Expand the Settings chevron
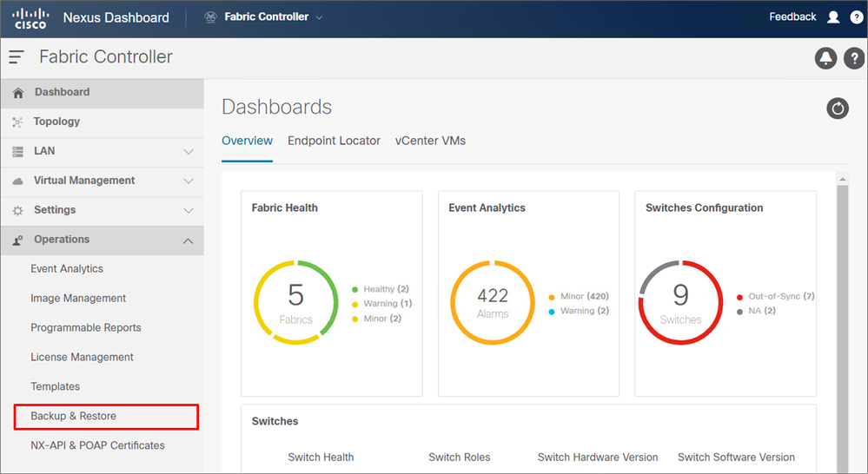This screenshot has width=868, height=474. point(189,211)
